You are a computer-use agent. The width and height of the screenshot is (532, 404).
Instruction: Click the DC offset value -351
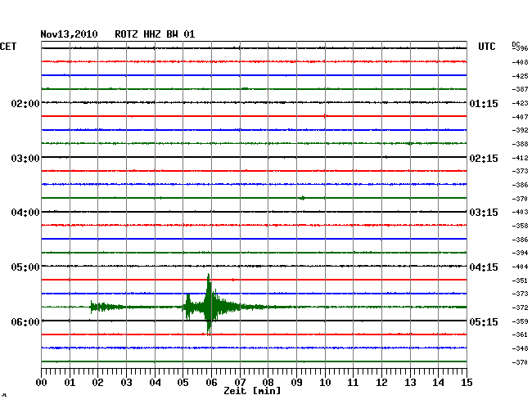[x=520, y=281]
